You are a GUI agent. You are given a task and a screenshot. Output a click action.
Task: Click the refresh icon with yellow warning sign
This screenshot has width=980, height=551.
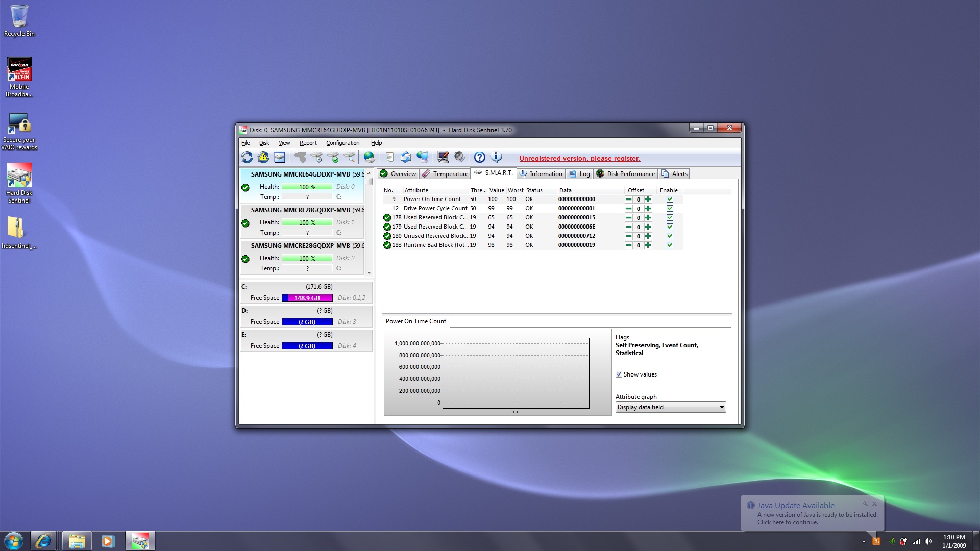pos(263,157)
